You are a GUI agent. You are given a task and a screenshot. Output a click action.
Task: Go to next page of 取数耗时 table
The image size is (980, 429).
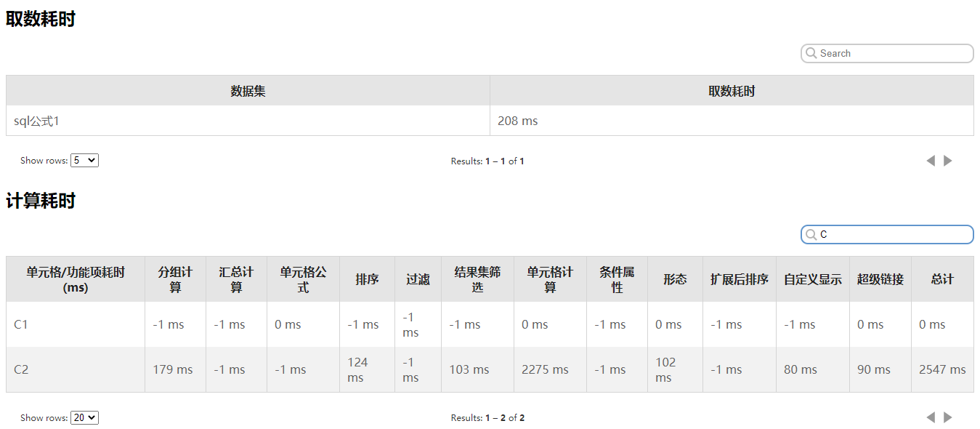948,161
